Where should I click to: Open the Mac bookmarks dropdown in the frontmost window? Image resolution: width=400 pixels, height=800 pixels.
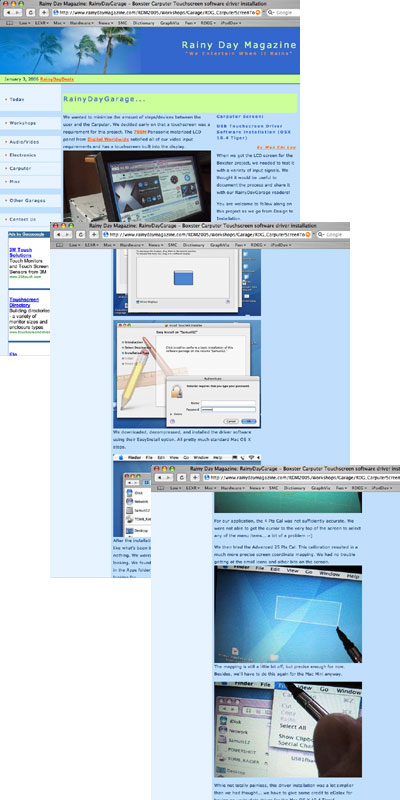[x=209, y=488]
